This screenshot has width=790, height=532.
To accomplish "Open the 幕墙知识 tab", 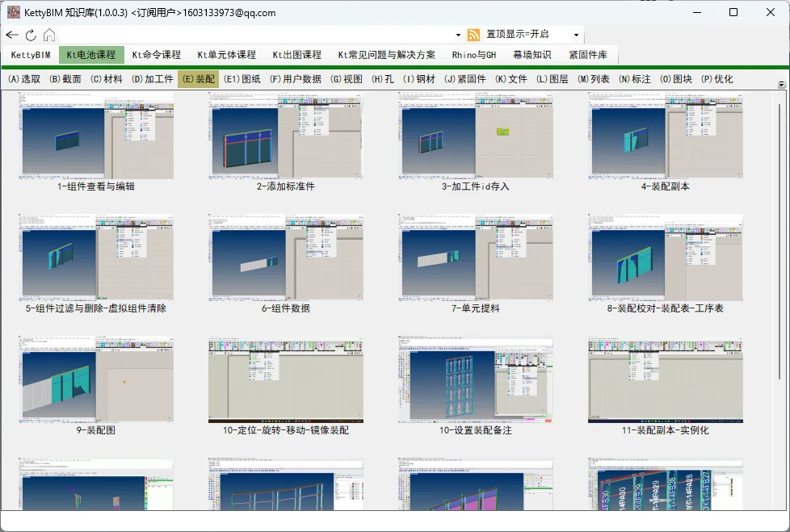I will [532, 55].
